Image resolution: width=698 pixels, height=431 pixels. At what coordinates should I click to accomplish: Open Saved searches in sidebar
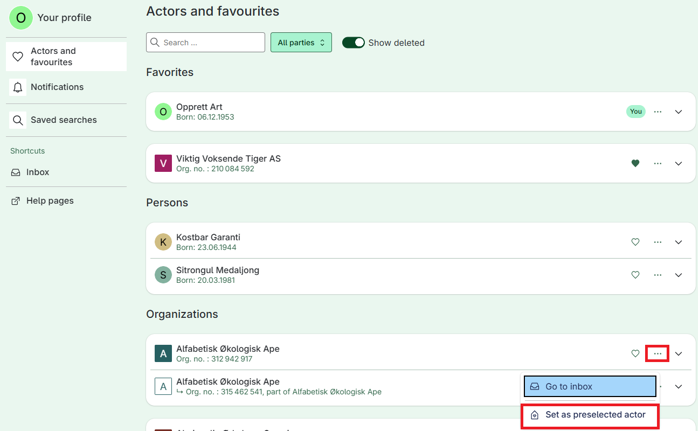click(66, 120)
